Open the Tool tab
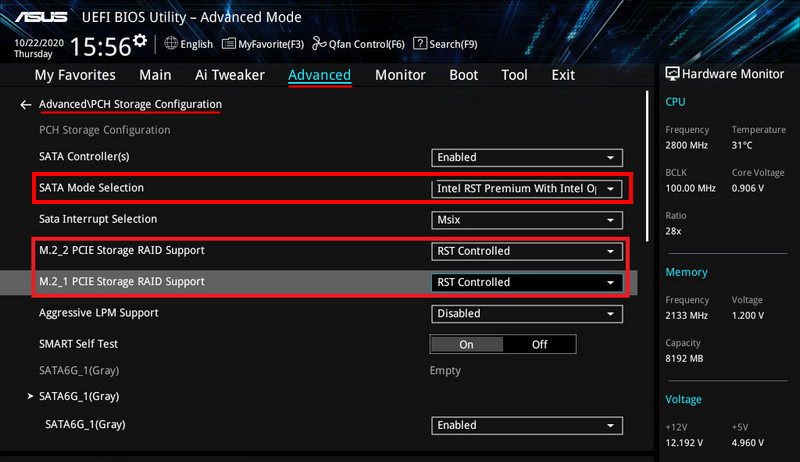The image size is (800, 462). point(514,75)
